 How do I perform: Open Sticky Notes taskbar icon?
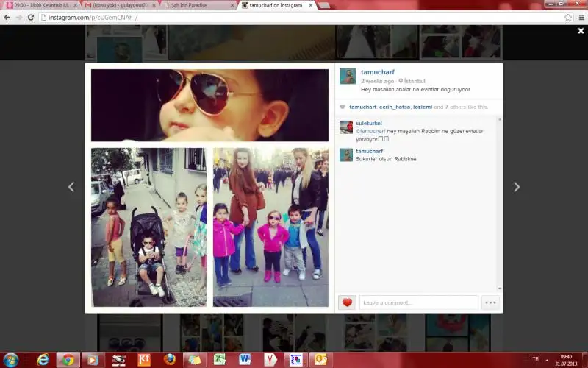click(195, 360)
